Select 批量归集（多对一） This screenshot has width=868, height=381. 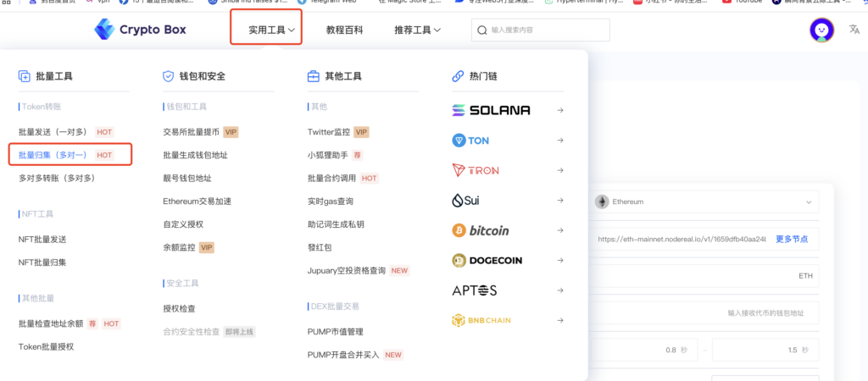pos(53,156)
